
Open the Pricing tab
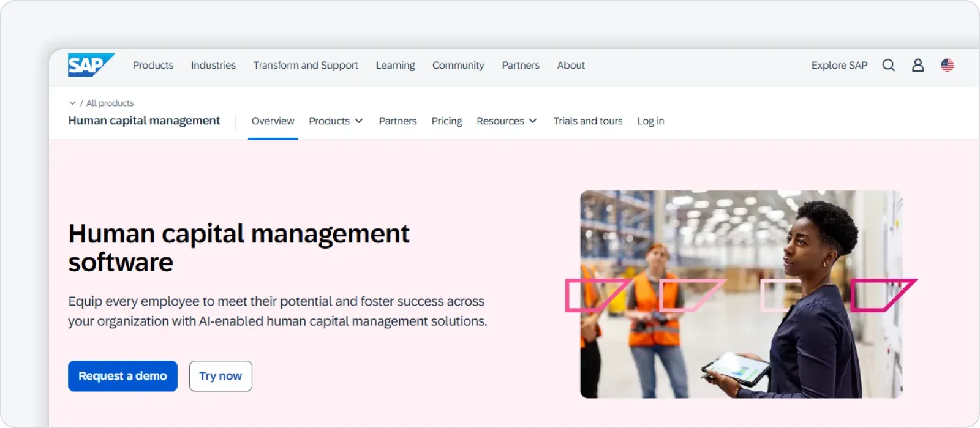tap(447, 121)
